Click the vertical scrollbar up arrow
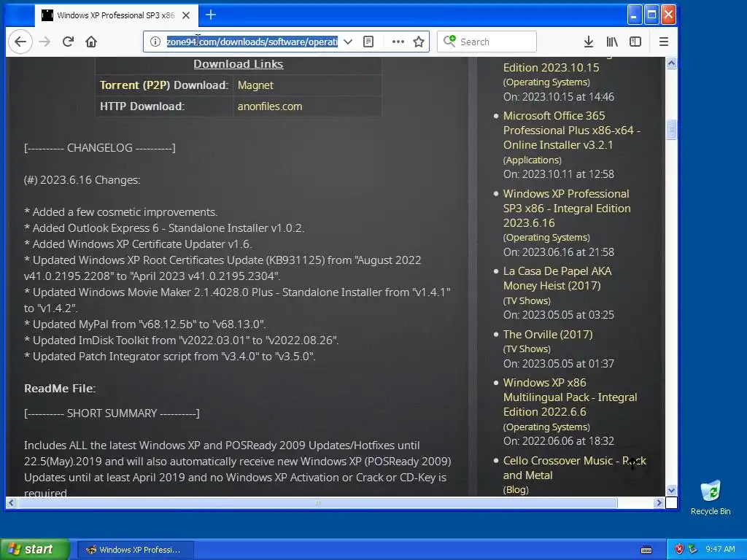 pos(671,63)
